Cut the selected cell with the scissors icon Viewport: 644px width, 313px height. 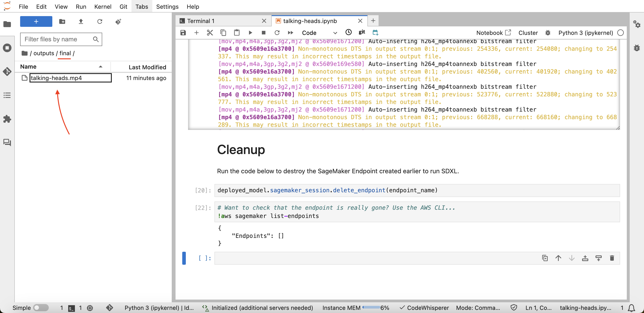click(x=210, y=33)
